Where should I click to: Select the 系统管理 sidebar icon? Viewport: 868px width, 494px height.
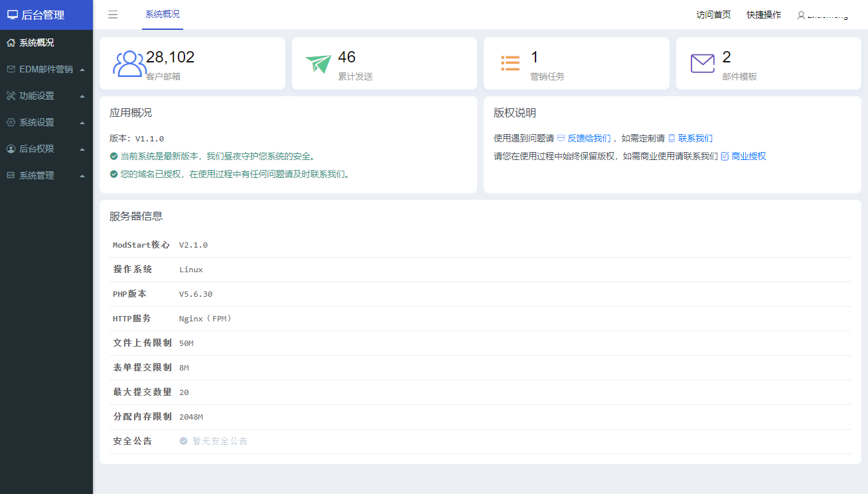click(11, 175)
